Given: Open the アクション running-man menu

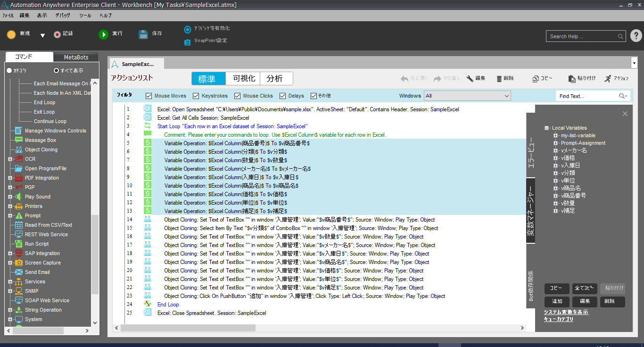Looking at the screenshot, I should [x=608, y=79].
